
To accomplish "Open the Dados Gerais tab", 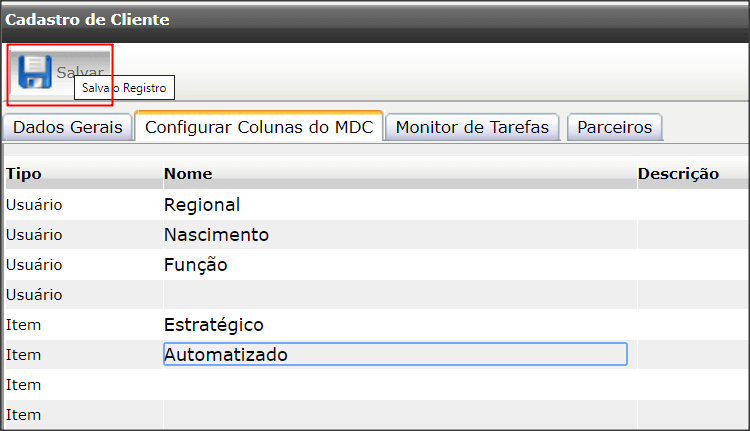I will (x=67, y=127).
